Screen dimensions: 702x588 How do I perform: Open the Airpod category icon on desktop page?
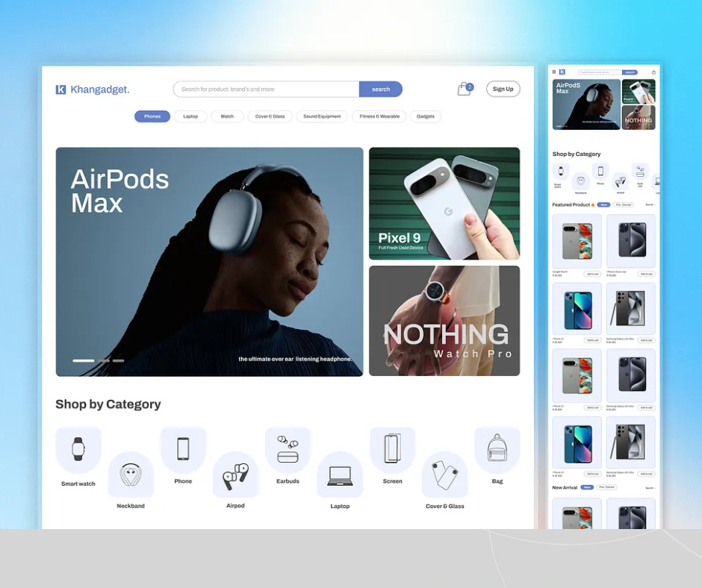[x=235, y=475]
